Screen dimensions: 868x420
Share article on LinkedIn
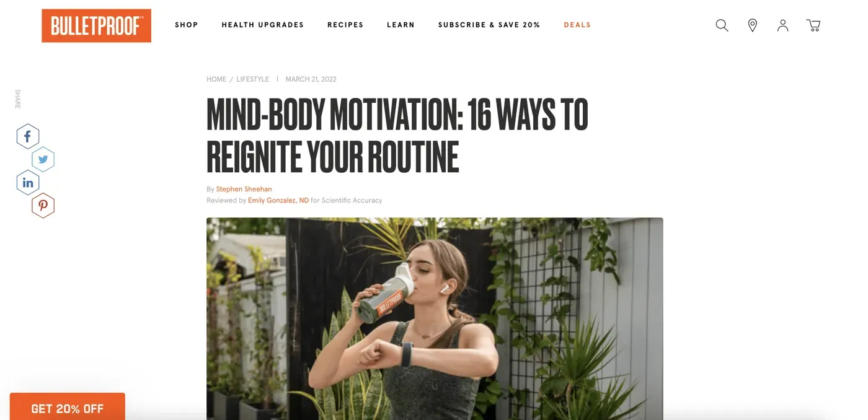click(28, 183)
